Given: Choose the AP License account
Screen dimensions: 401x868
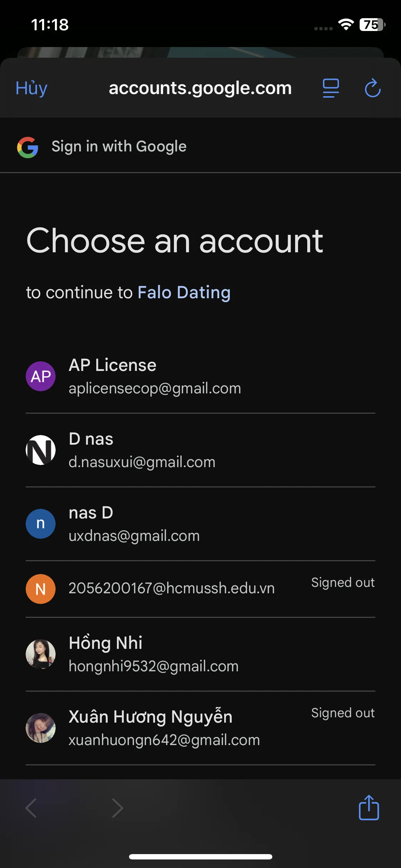Looking at the screenshot, I should coord(155,376).
